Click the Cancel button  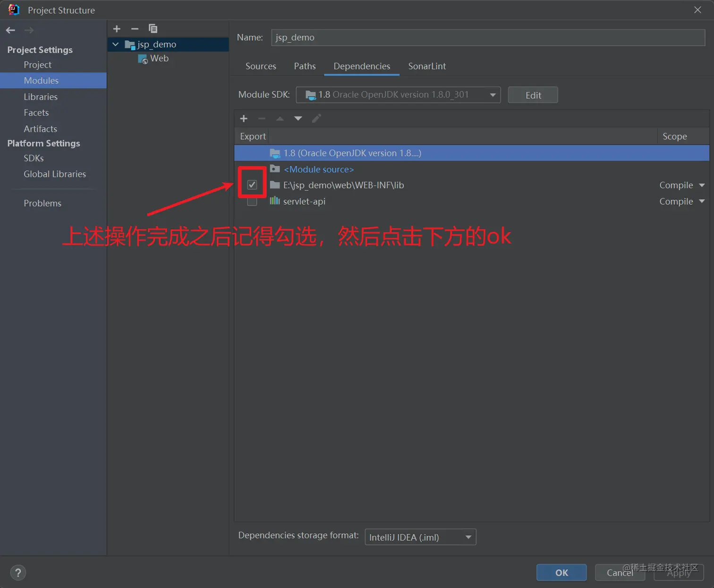[x=620, y=572]
